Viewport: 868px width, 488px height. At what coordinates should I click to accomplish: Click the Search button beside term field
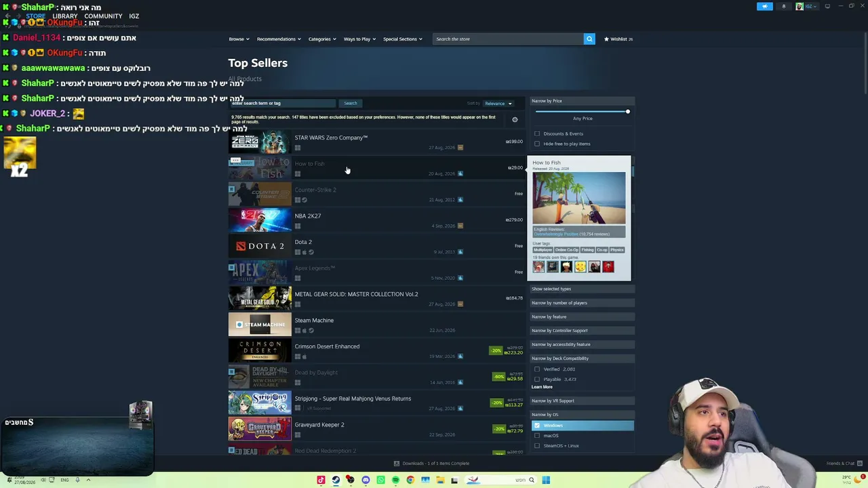[x=350, y=103]
